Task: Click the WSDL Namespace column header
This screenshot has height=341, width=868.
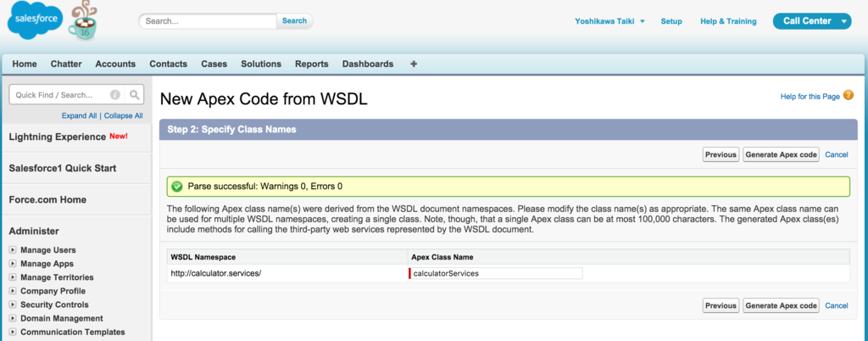Action: click(203, 257)
